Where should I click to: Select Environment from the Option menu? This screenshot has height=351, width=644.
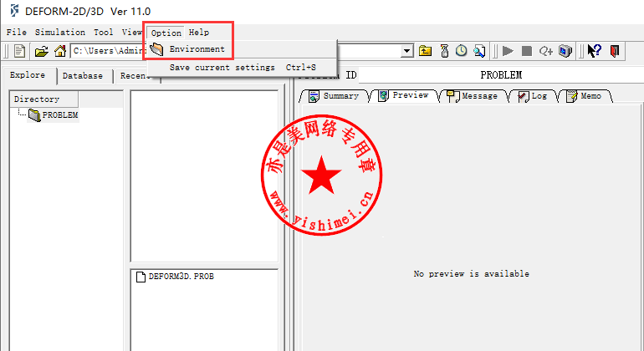pos(197,49)
